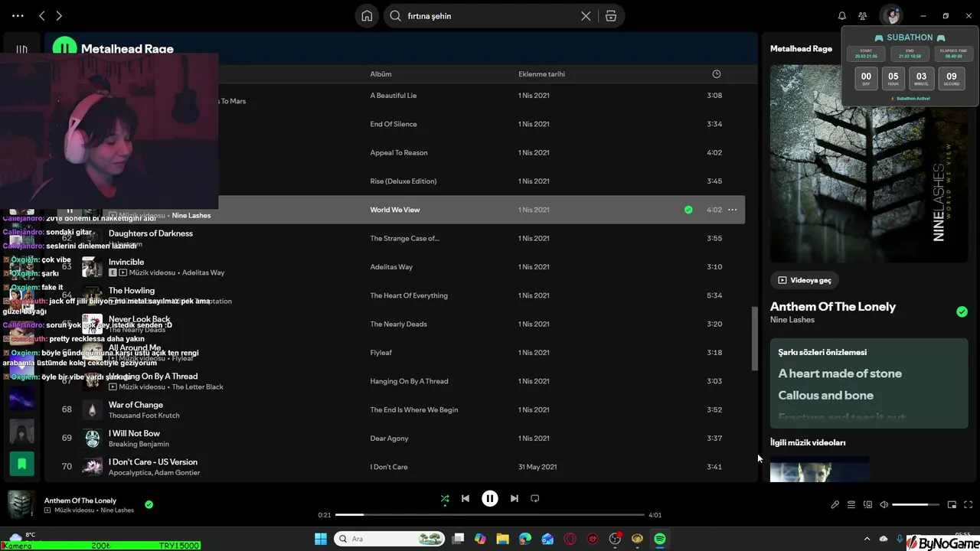Sort by the Albüm column header
Screen dimensions: 980x551
click(381, 74)
